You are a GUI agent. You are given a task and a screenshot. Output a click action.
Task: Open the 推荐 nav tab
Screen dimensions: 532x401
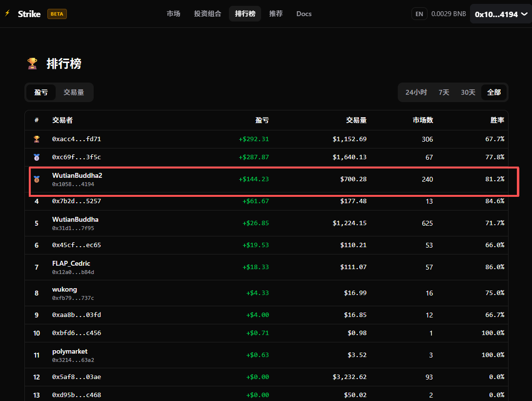tap(276, 14)
